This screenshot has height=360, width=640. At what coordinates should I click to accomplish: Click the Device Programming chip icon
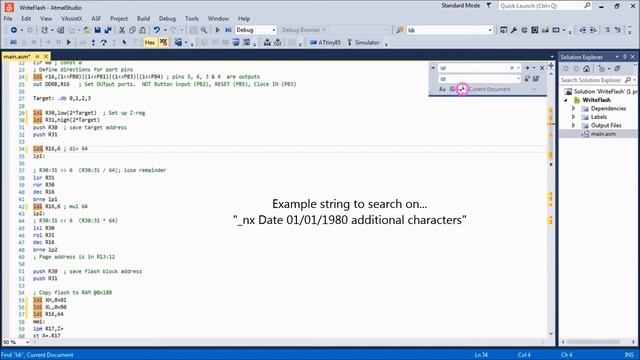(535, 30)
